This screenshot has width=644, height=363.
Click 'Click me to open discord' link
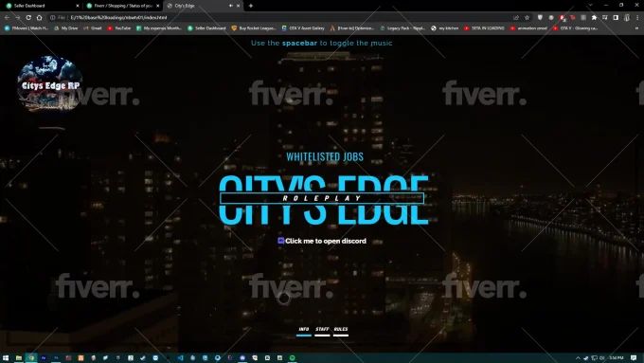[x=325, y=241]
